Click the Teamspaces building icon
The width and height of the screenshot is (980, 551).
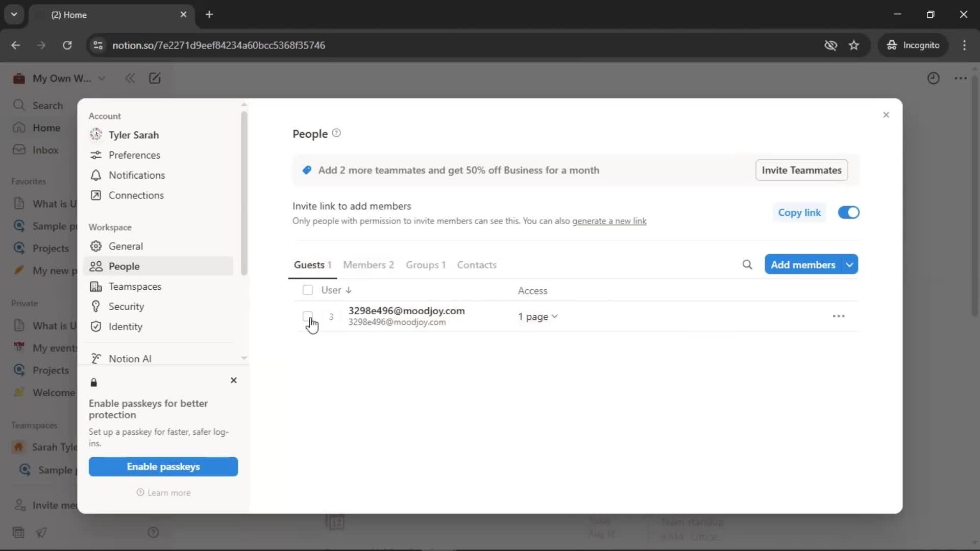96,287
